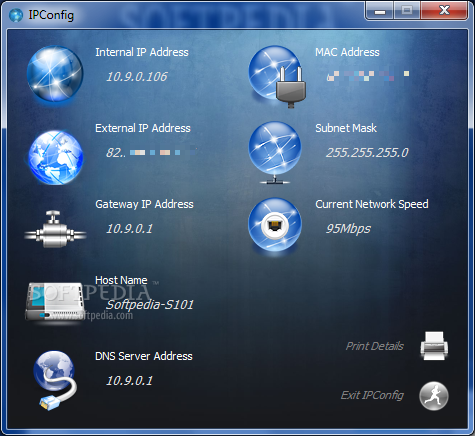
Task: Select the Host Name label
Action: click(x=121, y=280)
